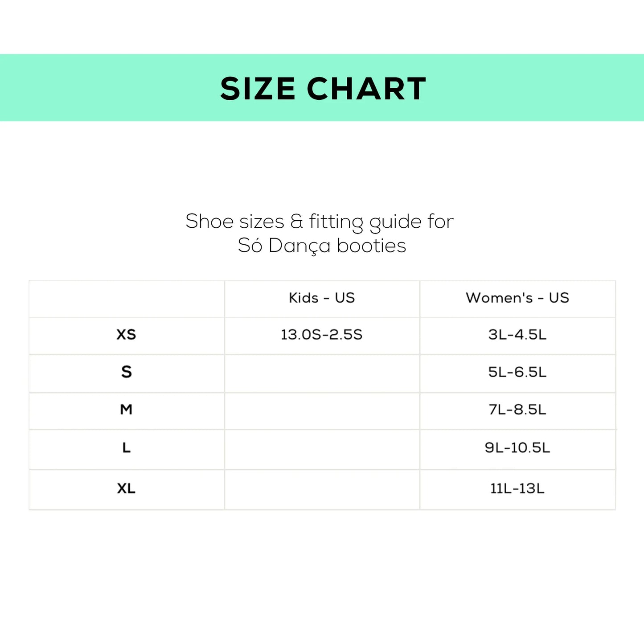Image resolution: width=644 pixels, height=644 pixels.
Task: Click the L size row label
Action: pos(127,448)
